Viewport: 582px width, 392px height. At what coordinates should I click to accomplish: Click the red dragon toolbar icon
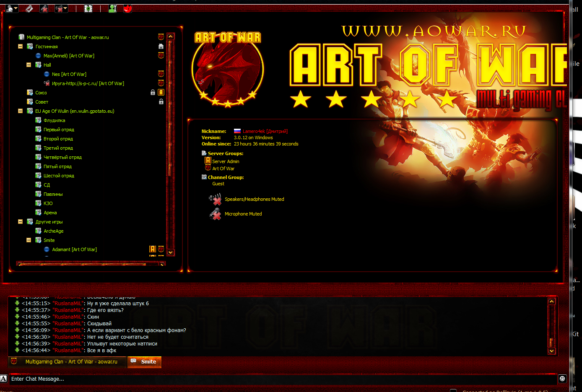(x=127, y=8)
